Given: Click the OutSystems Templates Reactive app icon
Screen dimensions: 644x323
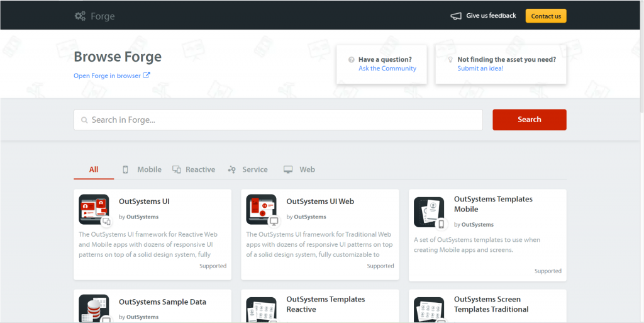Looking at the screenshot, I should (261, 310).
